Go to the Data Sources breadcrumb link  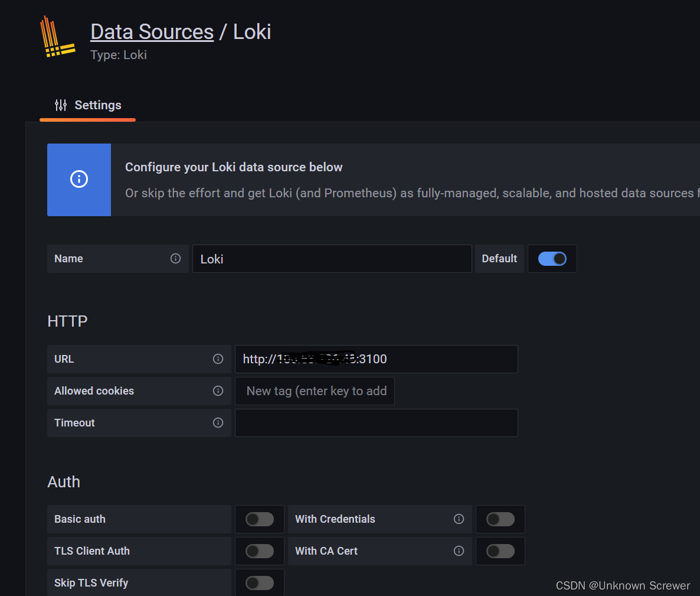152,32
